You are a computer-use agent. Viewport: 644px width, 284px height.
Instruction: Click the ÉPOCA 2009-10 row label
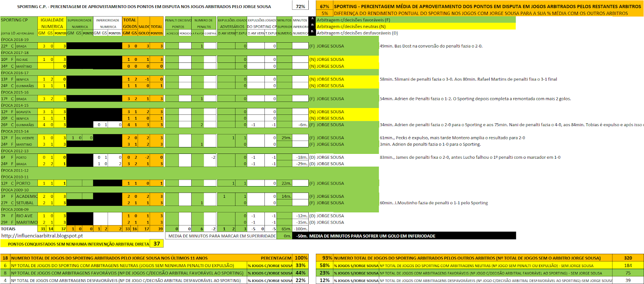15,190
